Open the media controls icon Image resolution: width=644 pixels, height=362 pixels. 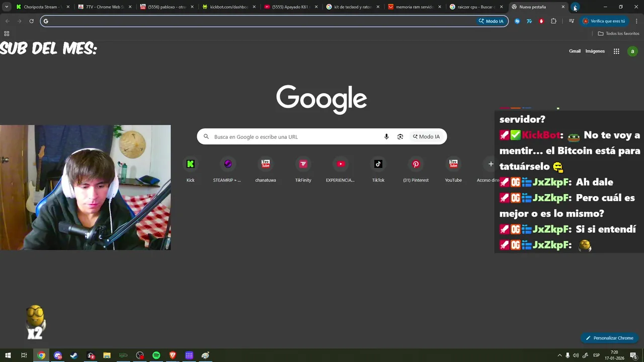pos(572,21)
